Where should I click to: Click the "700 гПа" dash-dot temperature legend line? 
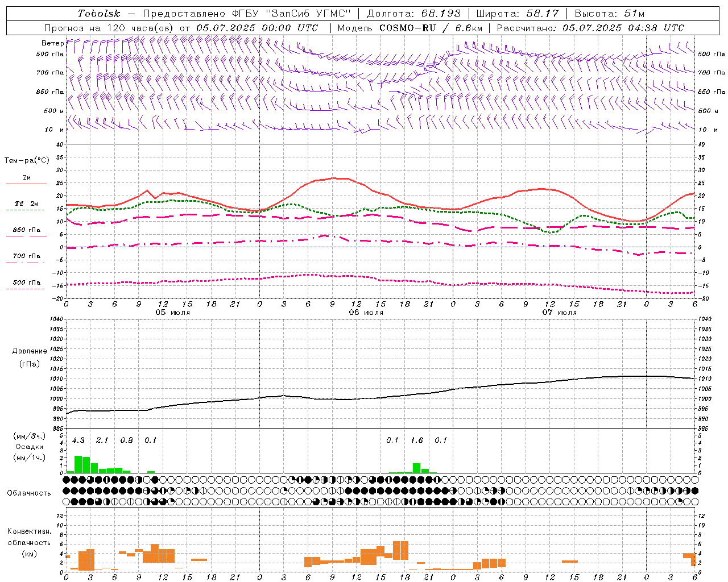[x=25, y=263]
